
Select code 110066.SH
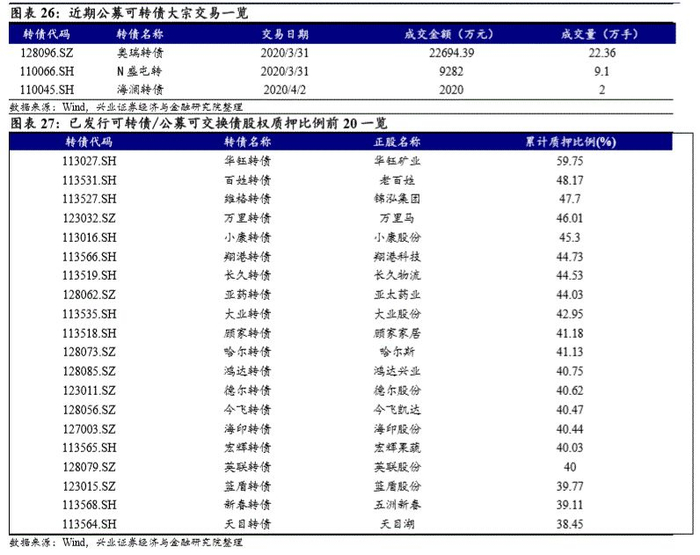pyautogui.click(x=47, y=71)
